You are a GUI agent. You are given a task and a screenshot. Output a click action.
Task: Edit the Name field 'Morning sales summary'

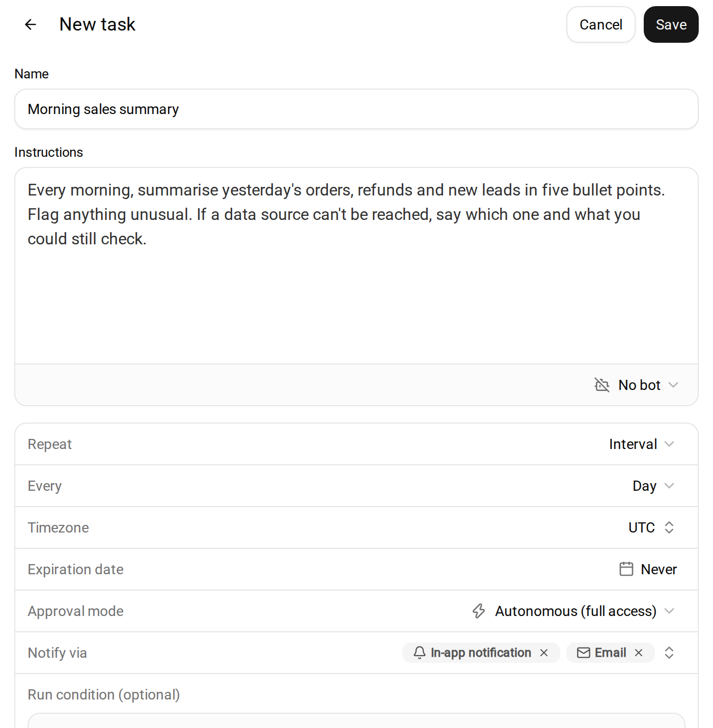(x=356, y=109)
